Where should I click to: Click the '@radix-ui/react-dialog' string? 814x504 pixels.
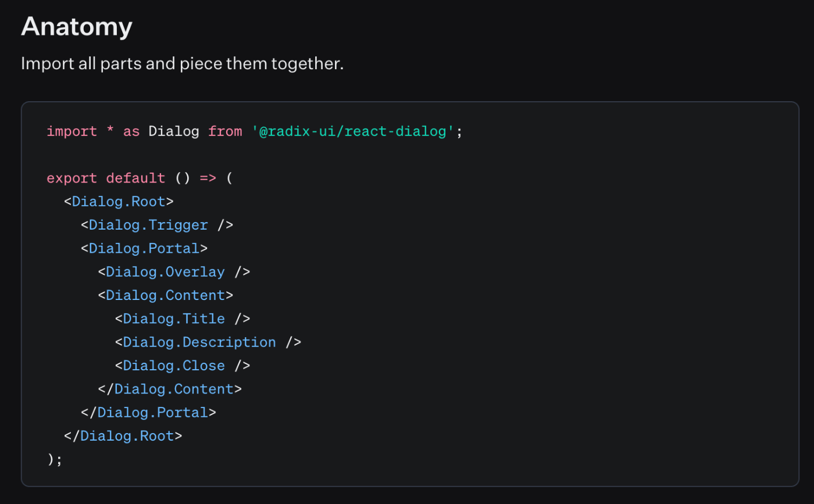[x=353, y=131]
